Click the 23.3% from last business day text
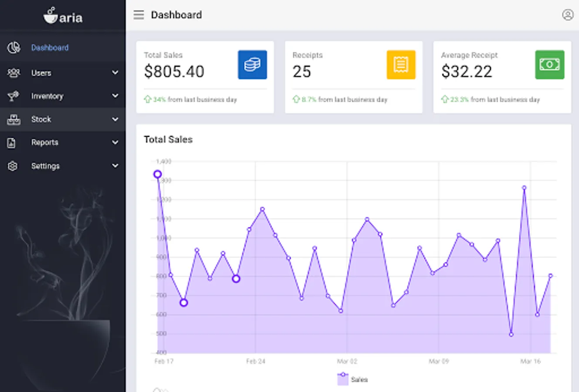Screen dimensions: 579x392 click(x=495, y=99)
